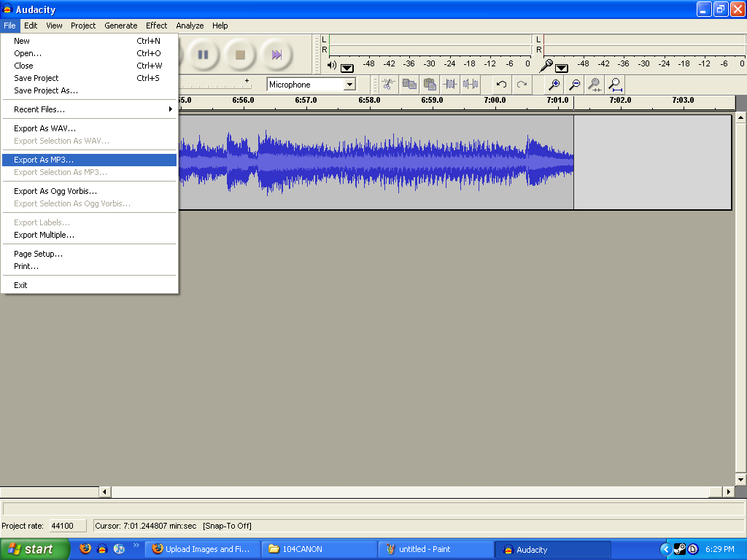Screen dimensions: 747x560
Task: Open the output meter dropdown arrow
Action: [x=347, y=68]
